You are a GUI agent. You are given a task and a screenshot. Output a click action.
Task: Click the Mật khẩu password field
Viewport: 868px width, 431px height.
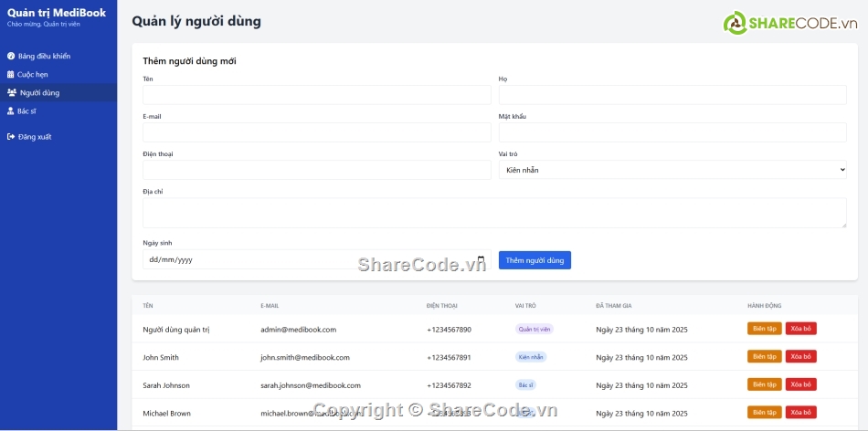coord(672,132)
